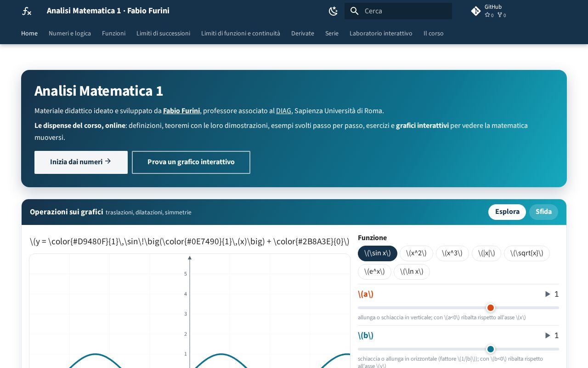
Task: Click Inizia dai numeri button
Action: click(x=81, y=162)
